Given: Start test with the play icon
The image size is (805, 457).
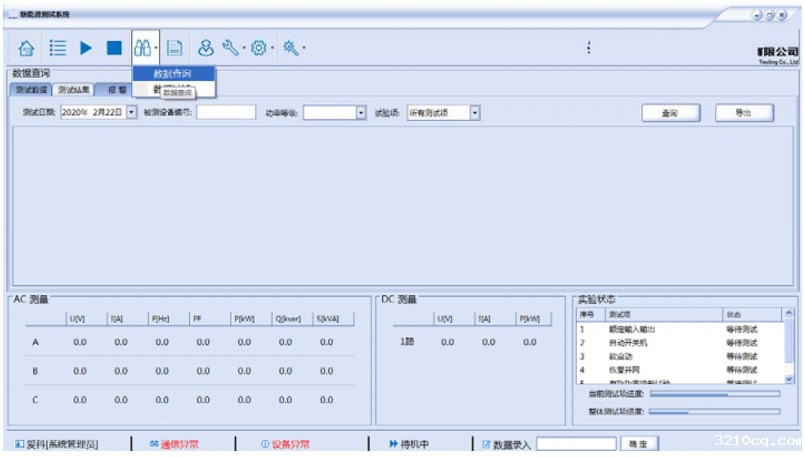Looking at the screenshot, I should (86, 48).
